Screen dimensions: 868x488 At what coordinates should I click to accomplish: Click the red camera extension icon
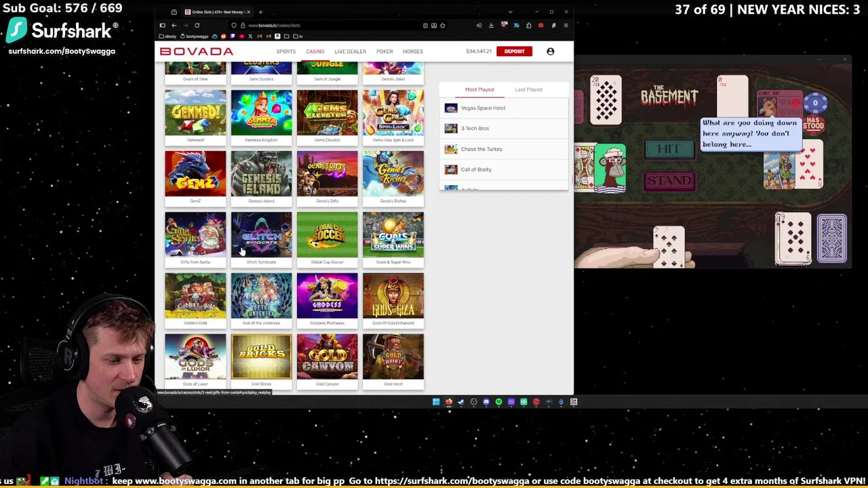tap(540, 26)
